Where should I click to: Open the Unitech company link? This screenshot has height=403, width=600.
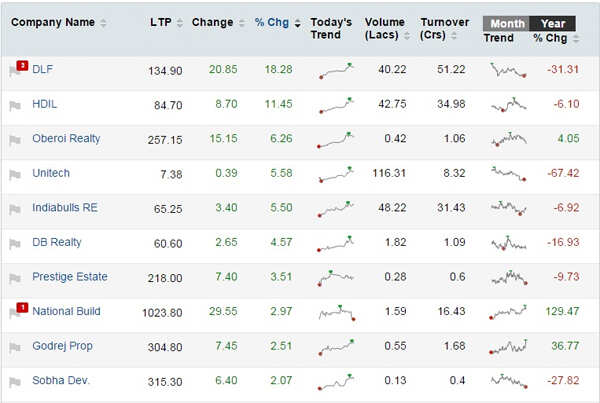point(51,174)
